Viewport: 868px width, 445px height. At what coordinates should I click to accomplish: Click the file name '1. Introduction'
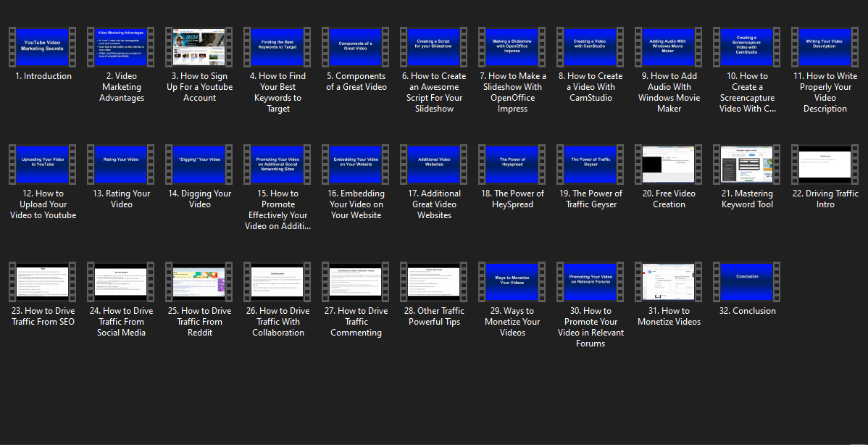point(43,76)
